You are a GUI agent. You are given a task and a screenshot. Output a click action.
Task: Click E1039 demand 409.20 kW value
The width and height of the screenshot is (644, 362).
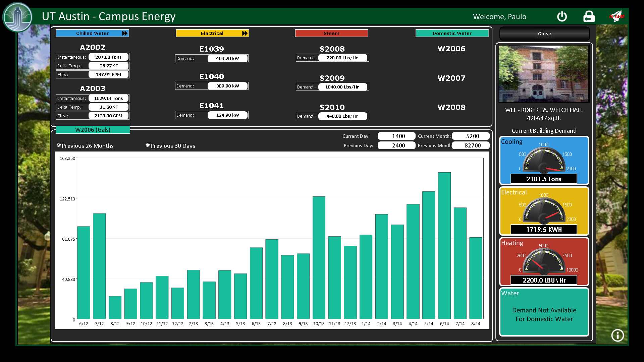click(227, 58)
